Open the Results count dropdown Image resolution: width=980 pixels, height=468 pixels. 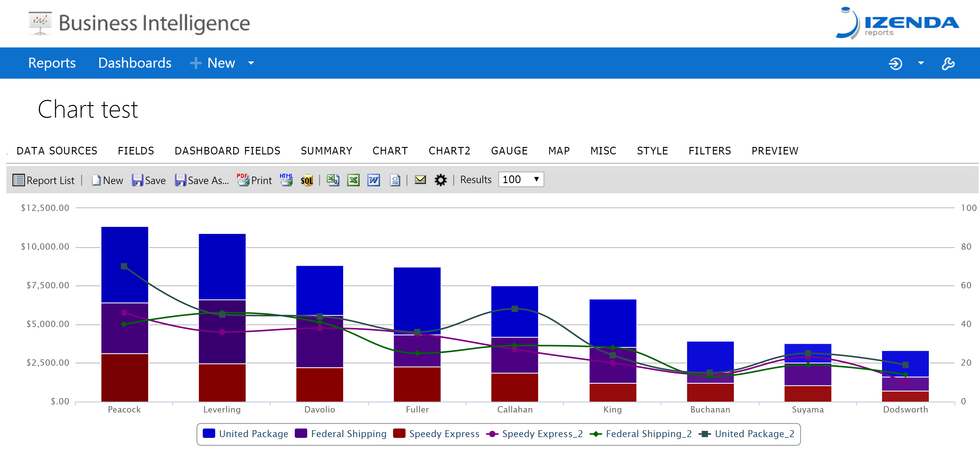(521, 180)
